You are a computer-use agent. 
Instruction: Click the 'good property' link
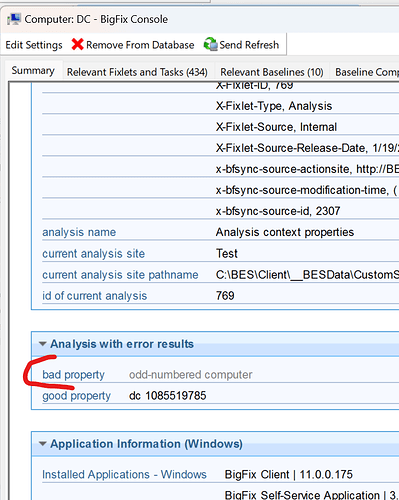tap(76, 396)
